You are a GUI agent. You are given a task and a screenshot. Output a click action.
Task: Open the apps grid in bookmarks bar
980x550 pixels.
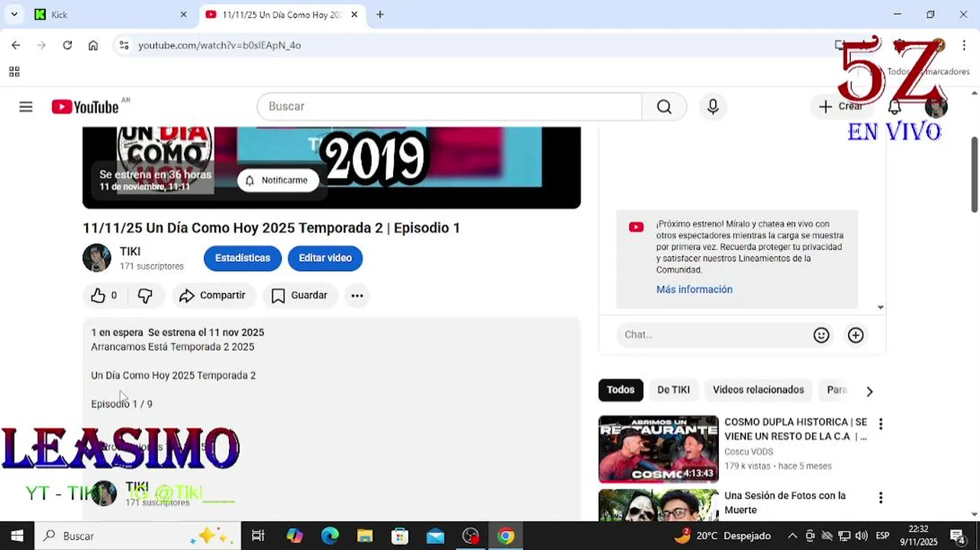pyautogui.click(x=14, y=72)
